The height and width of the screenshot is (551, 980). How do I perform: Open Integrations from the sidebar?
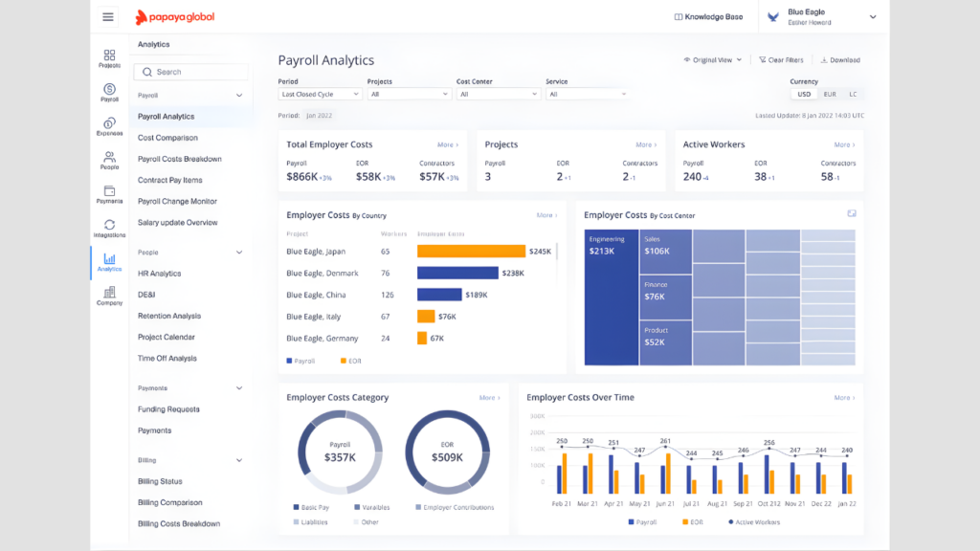pos(109,228)
